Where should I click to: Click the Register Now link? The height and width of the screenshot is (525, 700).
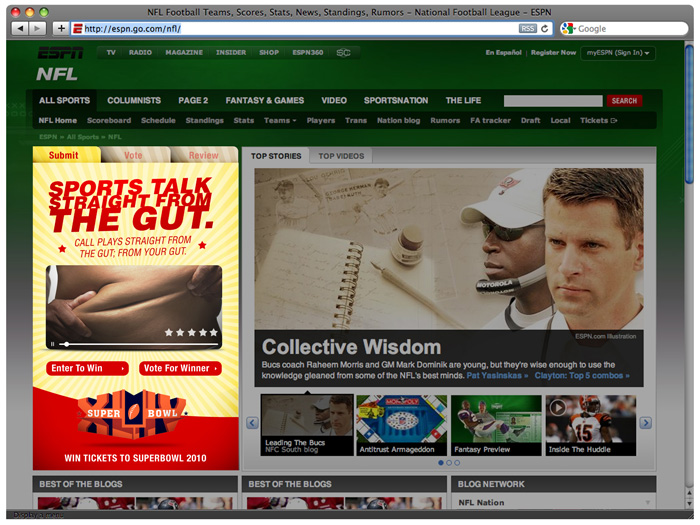tap(553, 53)
